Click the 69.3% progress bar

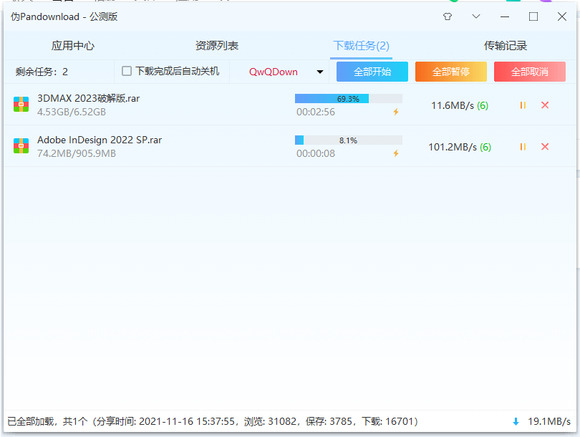point(348,98)
